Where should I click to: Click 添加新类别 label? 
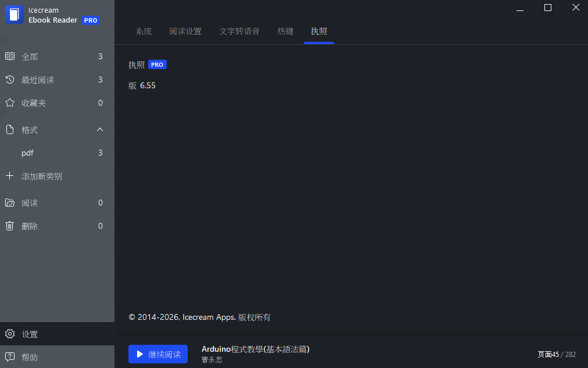(42, 176)
